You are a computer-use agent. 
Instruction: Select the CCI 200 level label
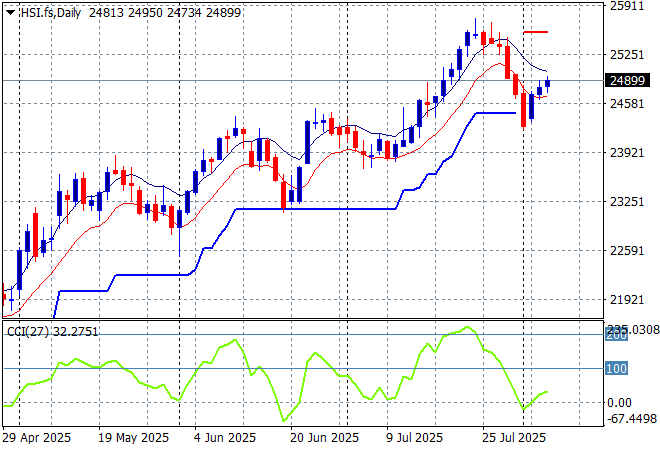(x=617, y=336)
